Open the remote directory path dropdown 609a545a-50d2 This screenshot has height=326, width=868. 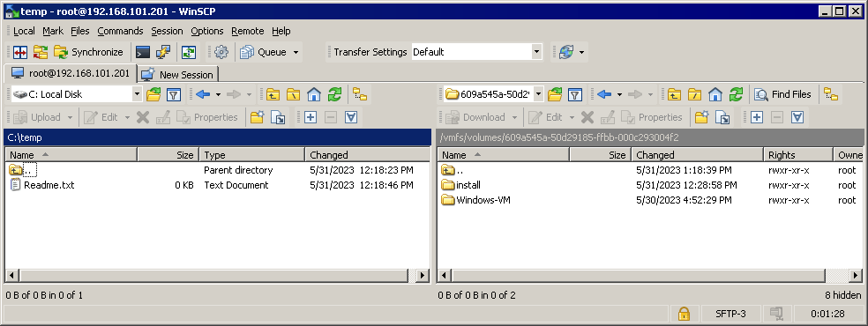[494, 94]
